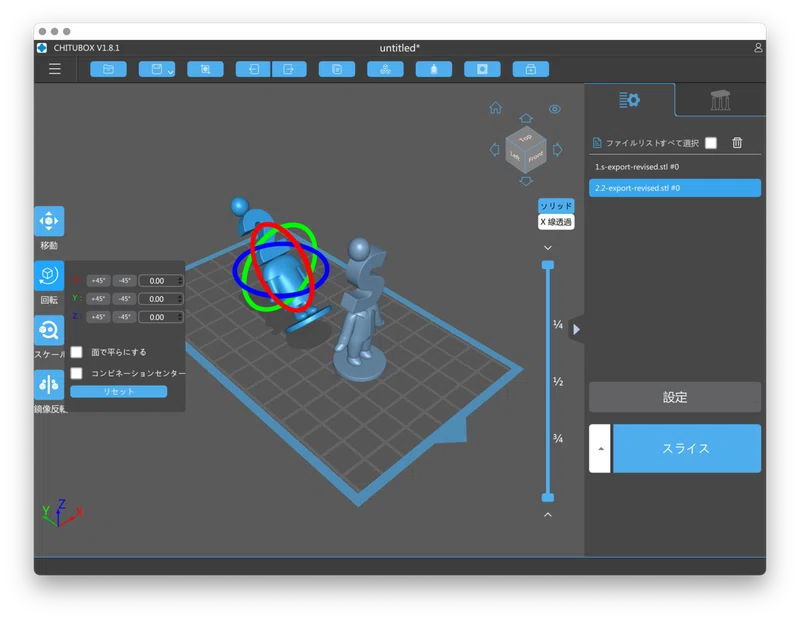This screenshot has width=800, height=620.
Task: Click the up arrow above view cube
Action: click(x=526, y=118)
